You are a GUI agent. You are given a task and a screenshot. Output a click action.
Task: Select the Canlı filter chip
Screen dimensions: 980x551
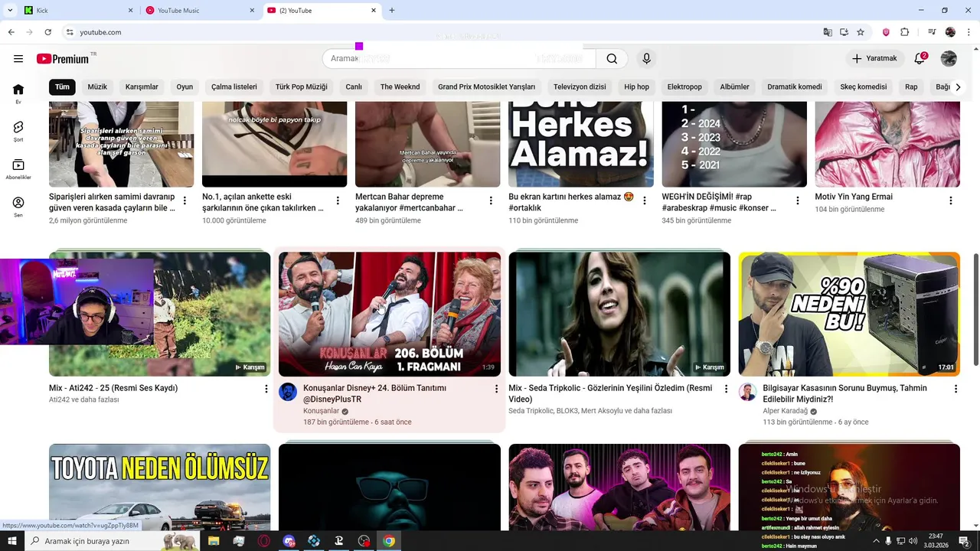pos(354,86)
